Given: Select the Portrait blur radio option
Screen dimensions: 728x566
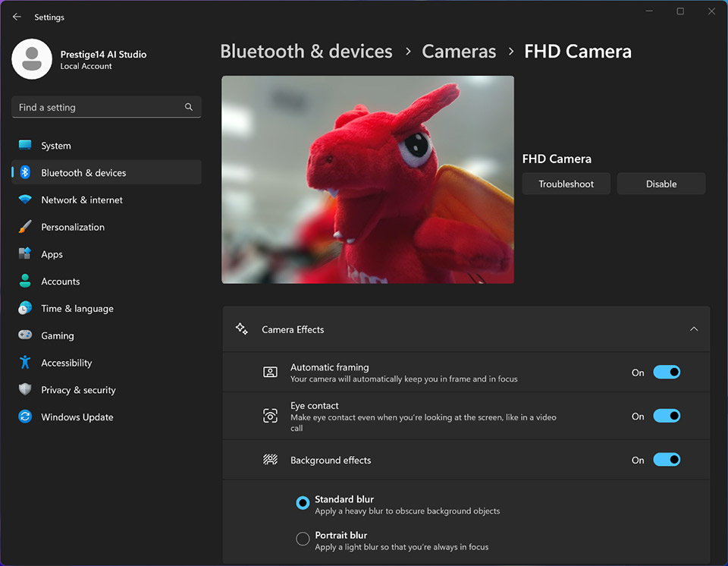Looking at the screenshot, I should coord(303,539).
